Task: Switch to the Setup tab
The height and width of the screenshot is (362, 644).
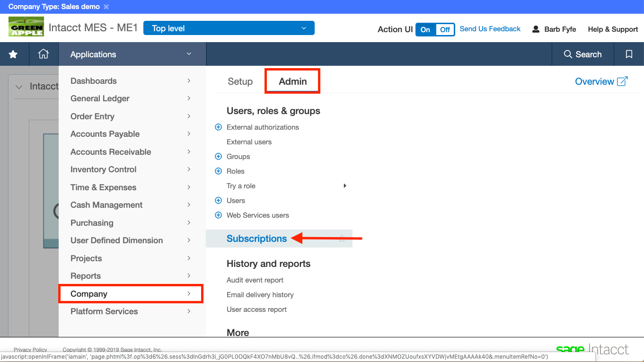Action: click(x=240, y=81)
